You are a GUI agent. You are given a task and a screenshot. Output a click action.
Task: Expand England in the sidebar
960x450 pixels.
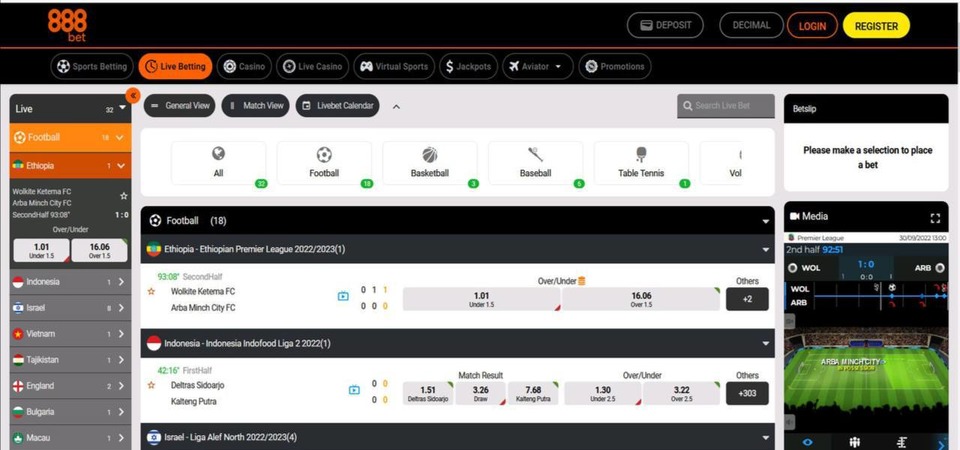tap(70, 386)
